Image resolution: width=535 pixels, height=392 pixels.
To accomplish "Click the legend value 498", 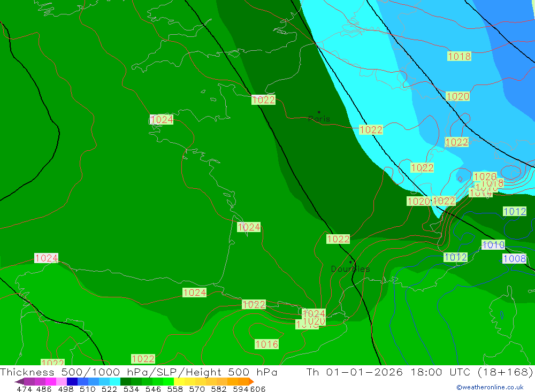I will pyautogui.click(x=65, y=389).
